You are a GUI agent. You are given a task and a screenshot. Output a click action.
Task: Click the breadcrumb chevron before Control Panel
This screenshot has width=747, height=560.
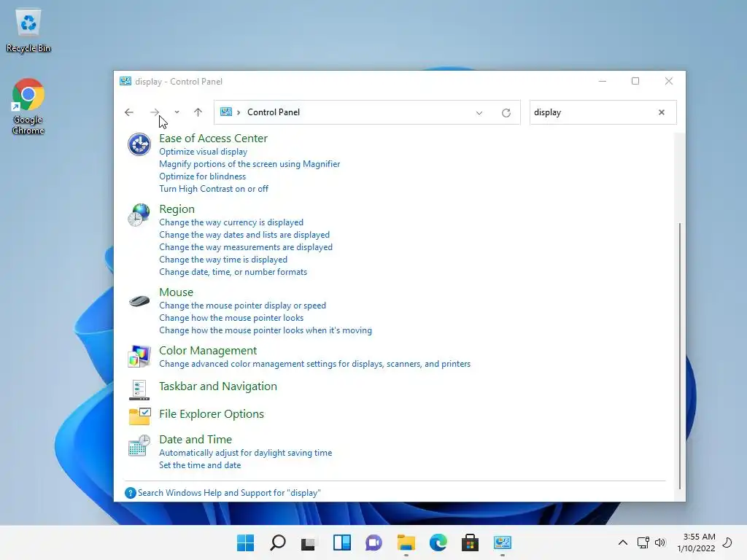coord(239,112)
